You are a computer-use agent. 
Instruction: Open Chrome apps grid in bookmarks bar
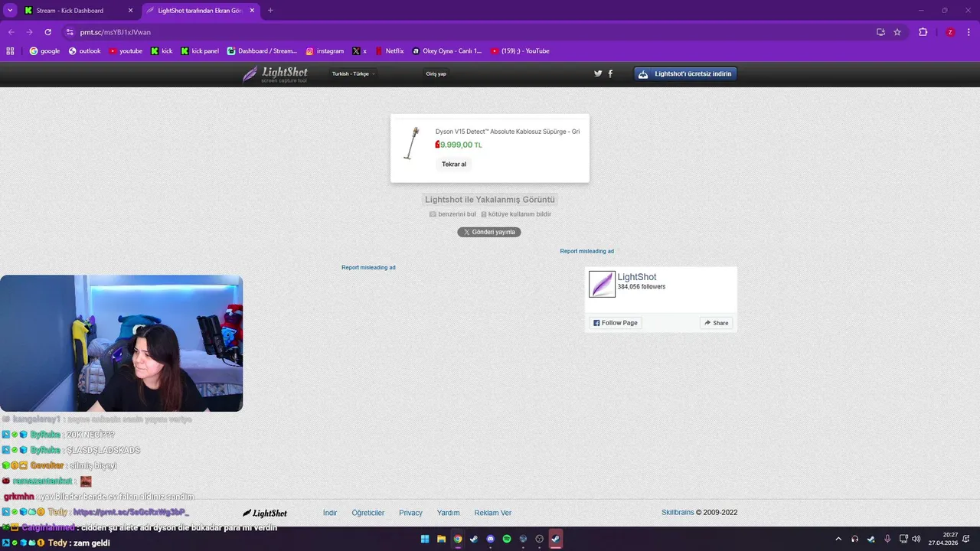pyautogui.click(x=10, y=51)
